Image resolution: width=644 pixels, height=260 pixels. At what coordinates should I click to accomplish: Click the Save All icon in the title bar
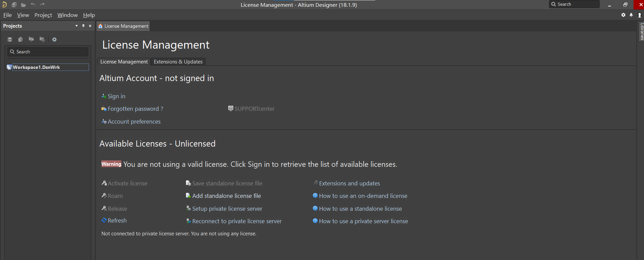14,5
